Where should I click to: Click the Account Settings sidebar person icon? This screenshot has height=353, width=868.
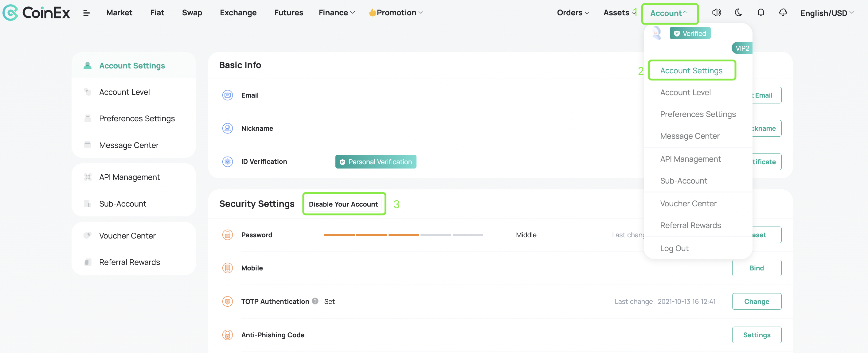pos(88,65)
